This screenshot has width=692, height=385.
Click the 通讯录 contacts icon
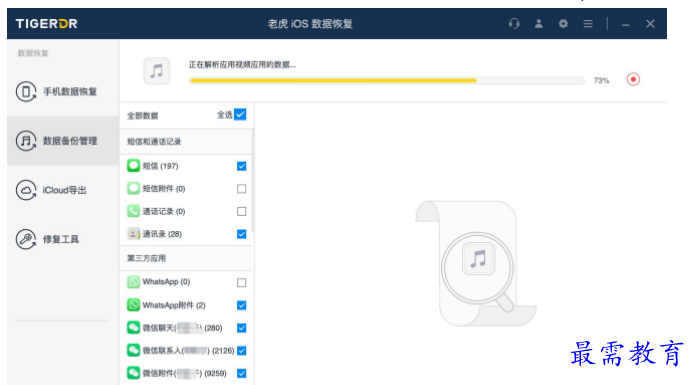point(133,234)
